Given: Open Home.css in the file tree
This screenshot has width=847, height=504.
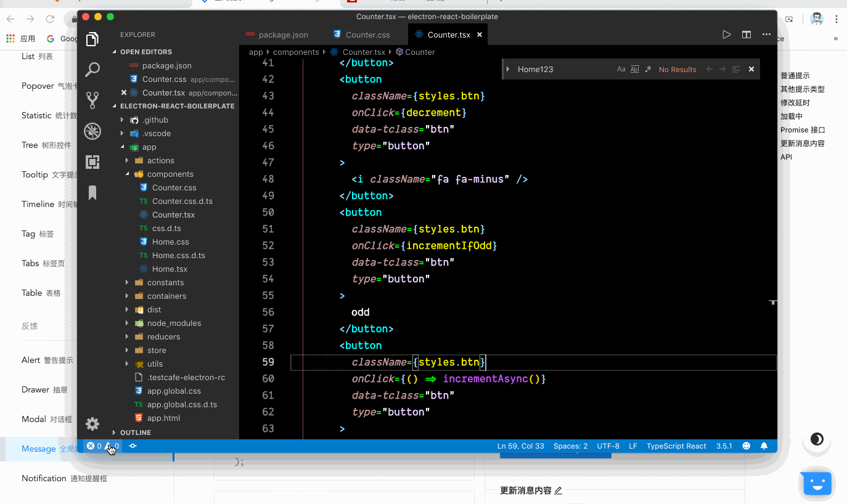Looking at the screenshot, I should 170,242.
